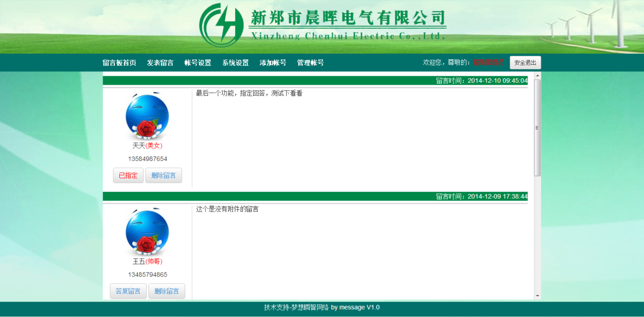Open 帐号设置 menu item
Viewport: 644px width, 317px height.
tap(198, 63)
